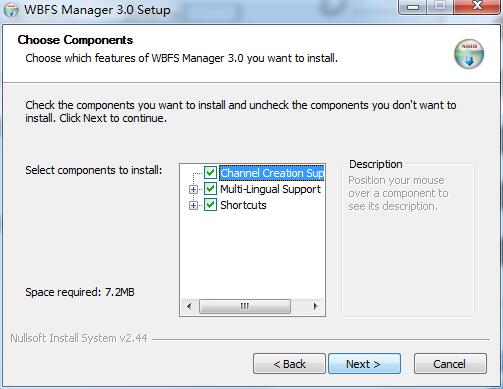
Task: Click the installer globe icon in header
Action: [x=469, y=54]
